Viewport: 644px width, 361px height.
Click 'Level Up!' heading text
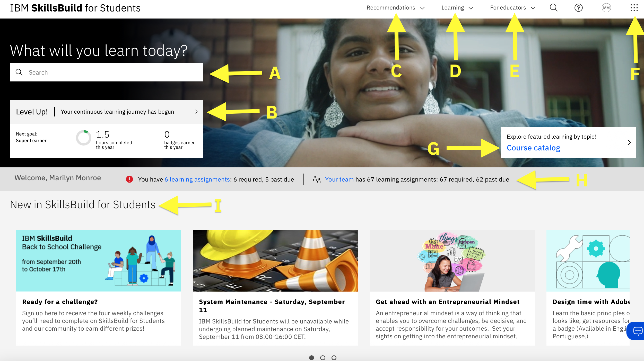point(32,112)
